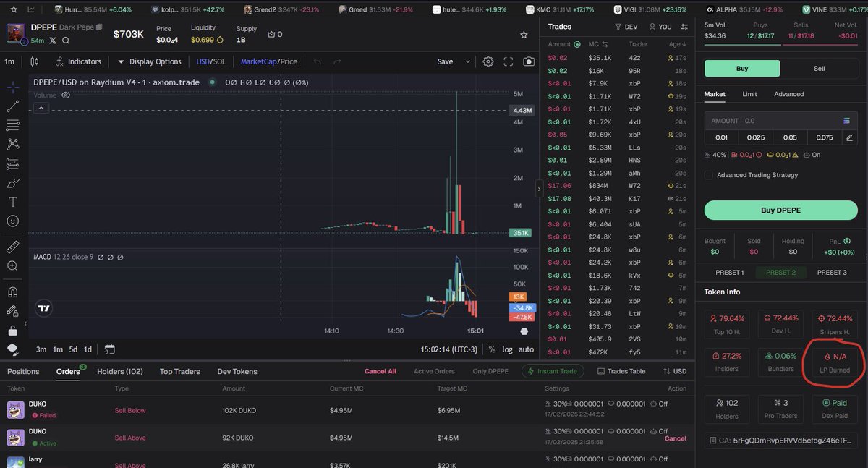
Task: Open the 1m interval selector
Action: tap(9, 61)
